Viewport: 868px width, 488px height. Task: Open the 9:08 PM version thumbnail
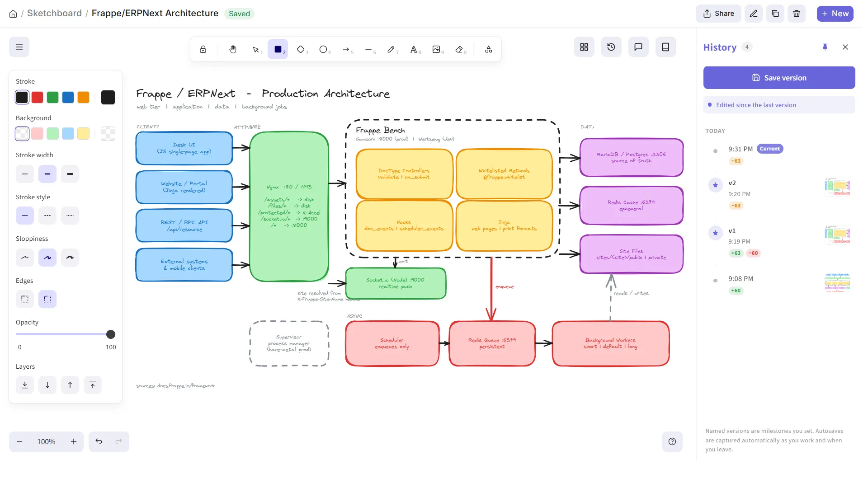coord(837,283)
